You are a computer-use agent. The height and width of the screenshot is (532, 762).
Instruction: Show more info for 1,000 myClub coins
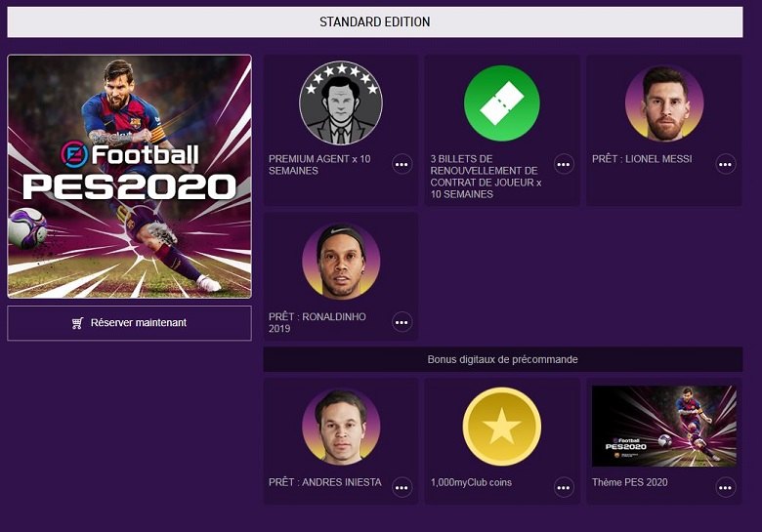tap(564, 487)
